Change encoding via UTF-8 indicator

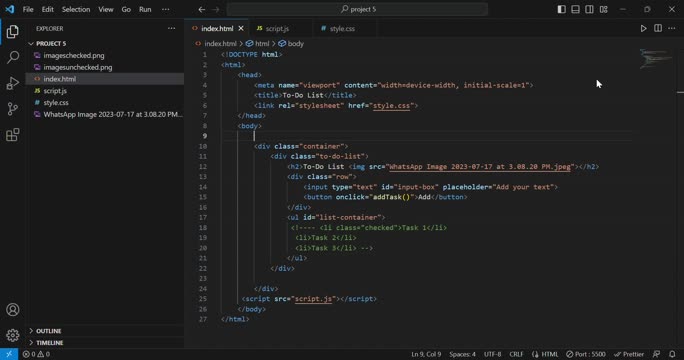pos(492,354)
